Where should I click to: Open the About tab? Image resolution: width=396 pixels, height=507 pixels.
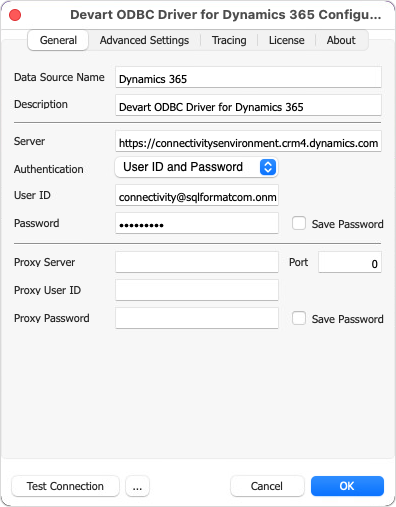pos(341,40)
